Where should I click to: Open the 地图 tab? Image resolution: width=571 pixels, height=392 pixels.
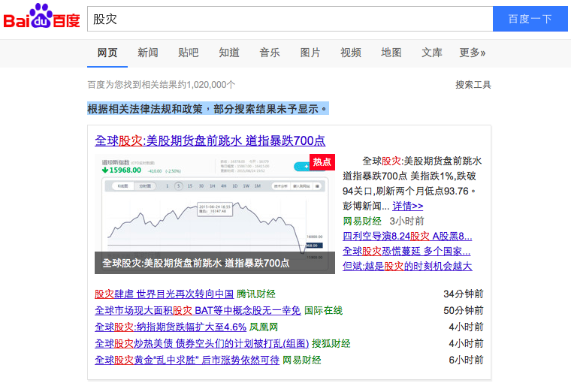point(391,53)
